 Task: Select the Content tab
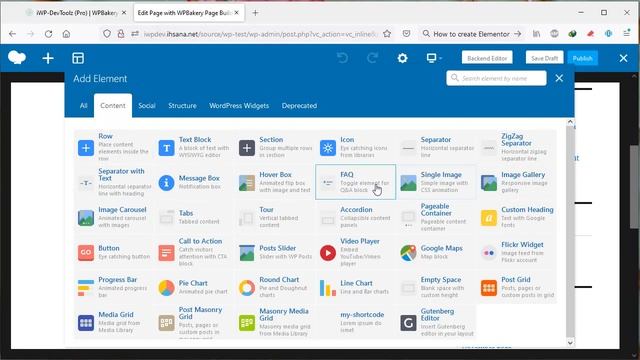pyautogui.click(x=113, y=106)
